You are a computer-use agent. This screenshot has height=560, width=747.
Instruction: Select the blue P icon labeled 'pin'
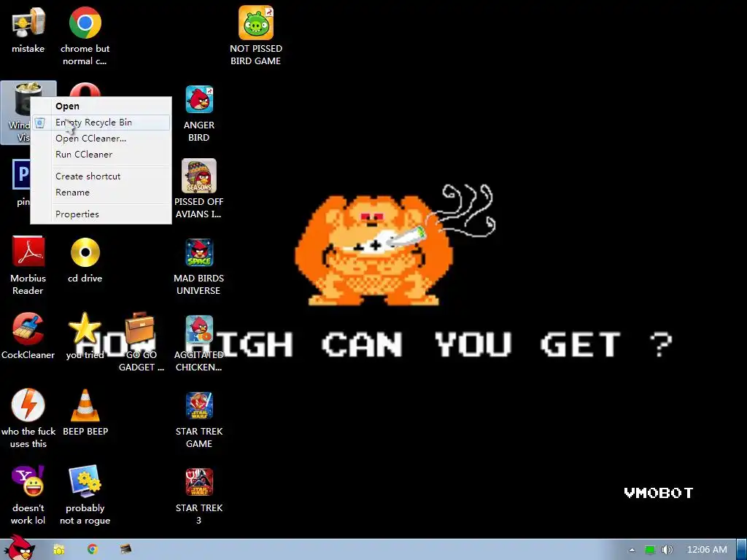21,174
